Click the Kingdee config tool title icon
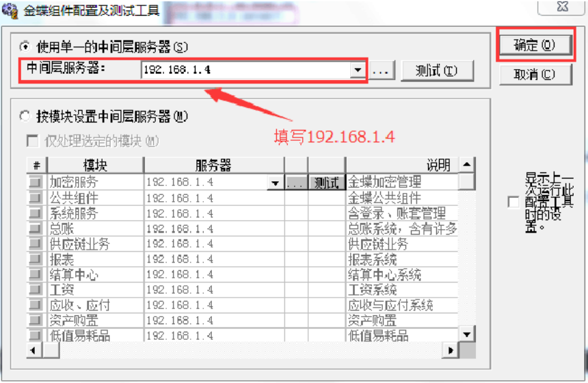 [10, 10]
